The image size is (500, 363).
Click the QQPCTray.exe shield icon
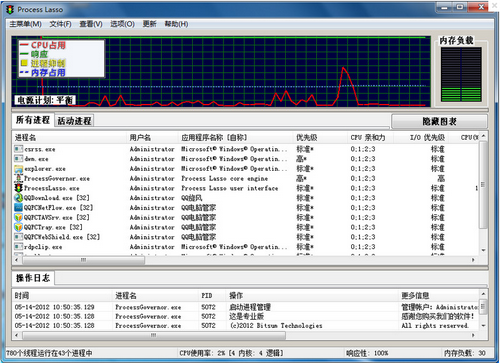[x=18, y=227]
